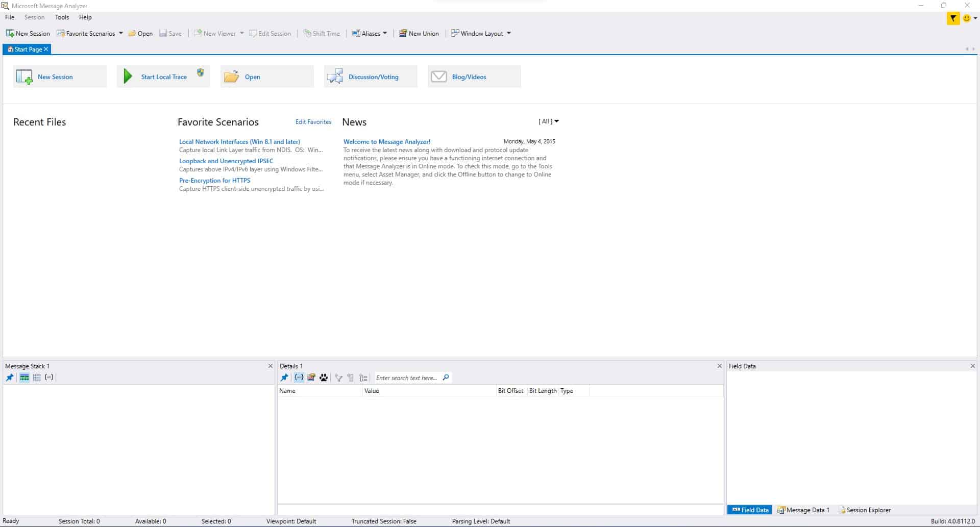980x527 pixels.
Task: Toggle the braces icon in Details toolbar
Action: (299, 378)
